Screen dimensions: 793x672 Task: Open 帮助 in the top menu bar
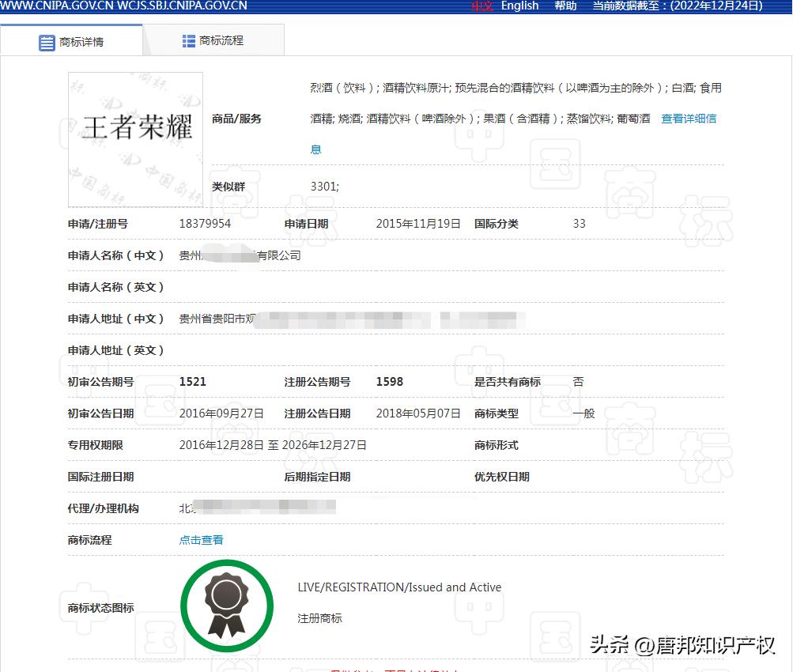(565, 6)
